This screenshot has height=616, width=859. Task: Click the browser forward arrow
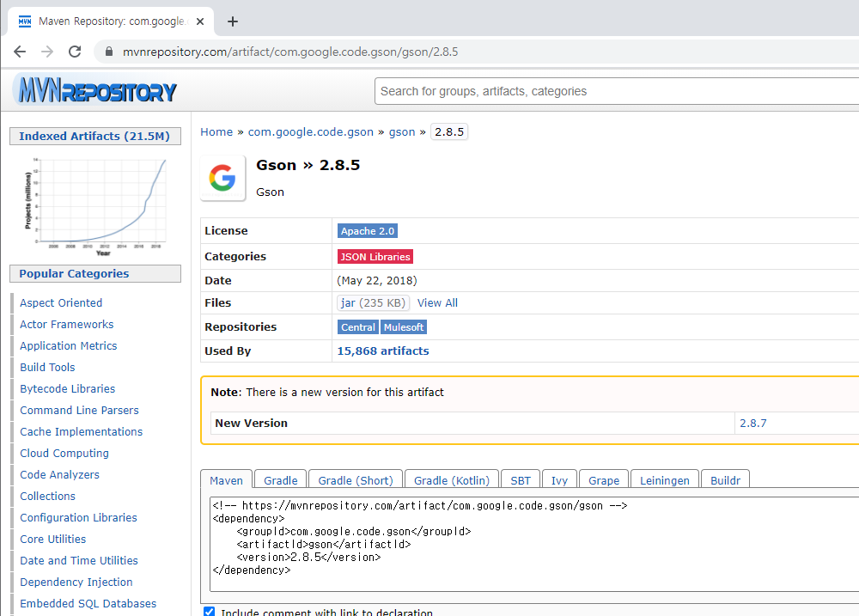click(47, 52)
